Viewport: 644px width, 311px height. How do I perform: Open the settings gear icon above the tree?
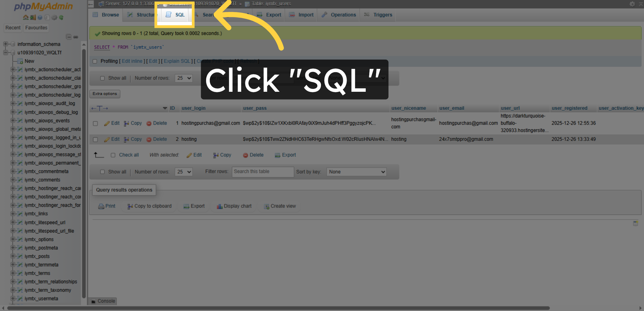[x=54, y=17]
